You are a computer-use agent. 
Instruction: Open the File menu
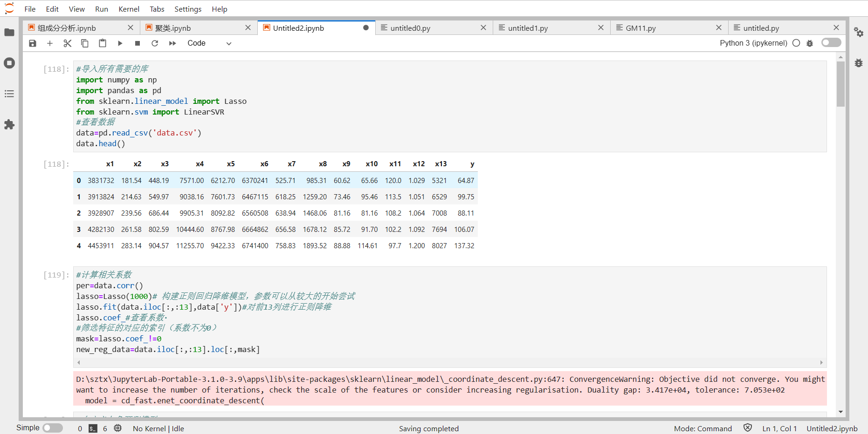click(x=30, y=9)
